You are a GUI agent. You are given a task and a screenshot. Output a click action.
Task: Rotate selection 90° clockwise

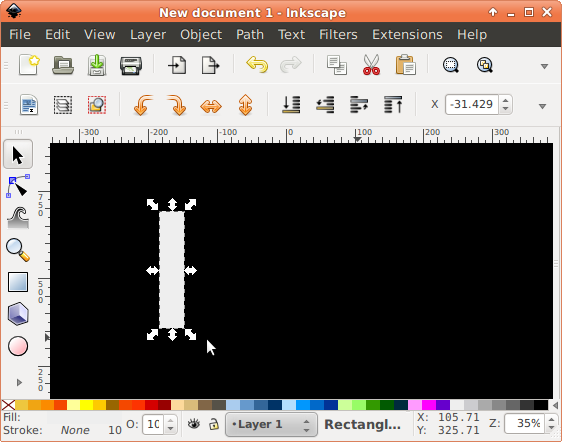(x=177, y=105)
